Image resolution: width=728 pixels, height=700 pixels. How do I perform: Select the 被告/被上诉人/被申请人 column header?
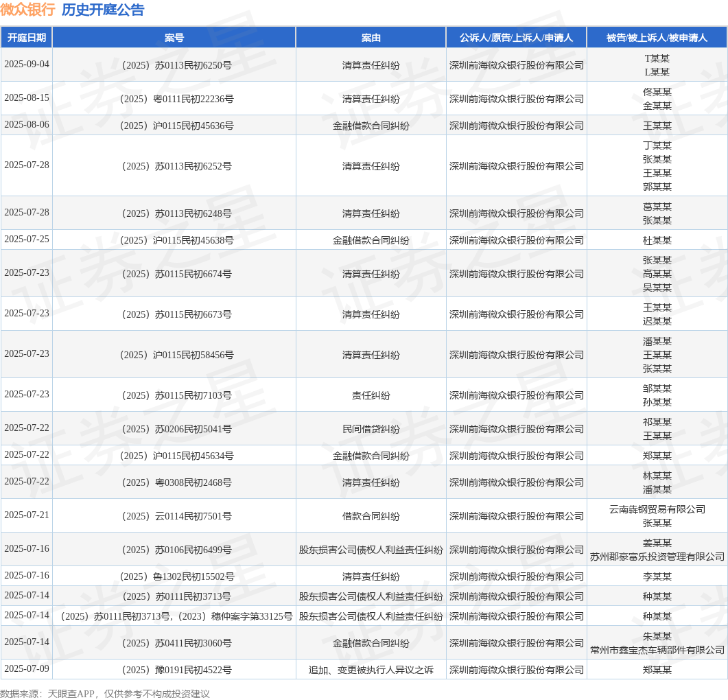[657, 38]
